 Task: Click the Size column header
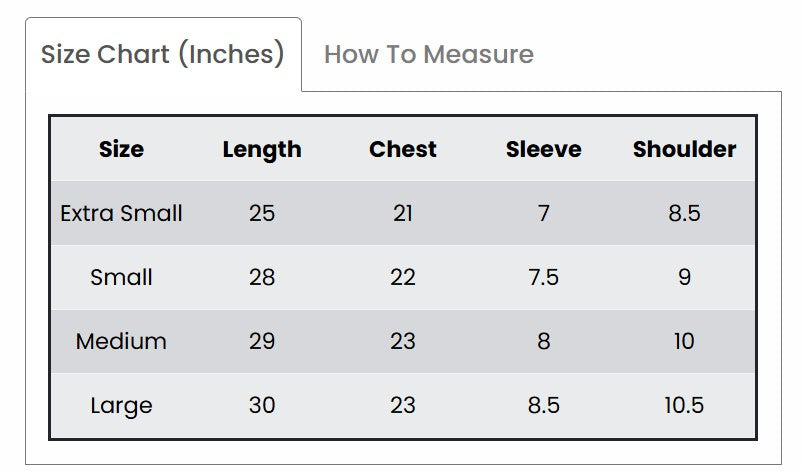pos(121,149)
